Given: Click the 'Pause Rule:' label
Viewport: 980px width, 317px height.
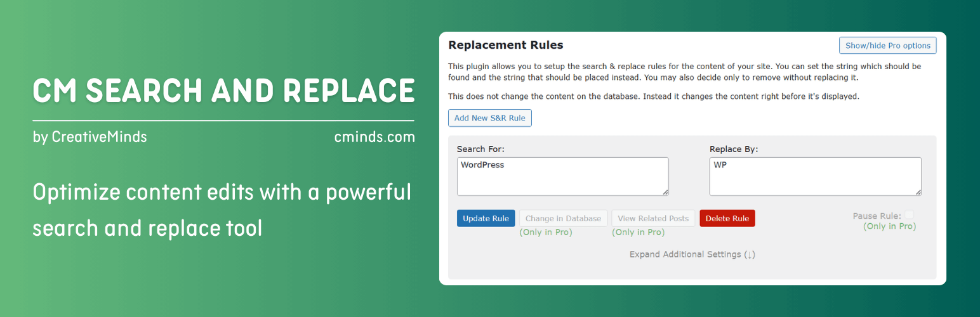Looking at the screenshot, I should pos(877,216).
